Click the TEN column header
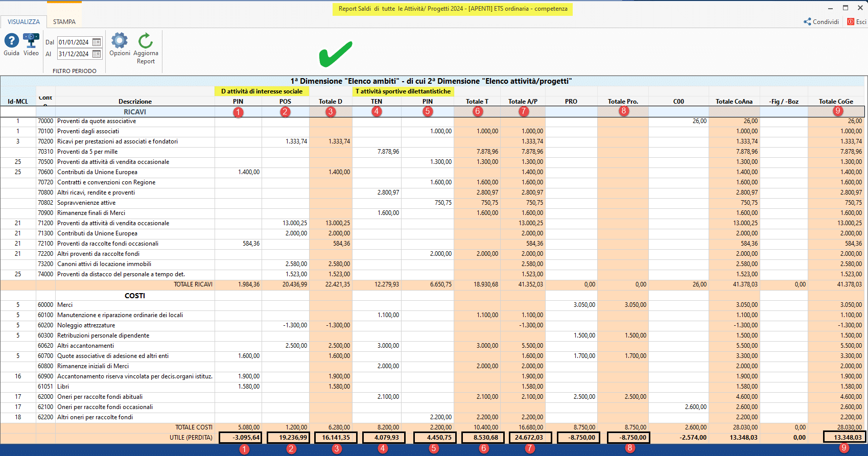 coord(377,102)
